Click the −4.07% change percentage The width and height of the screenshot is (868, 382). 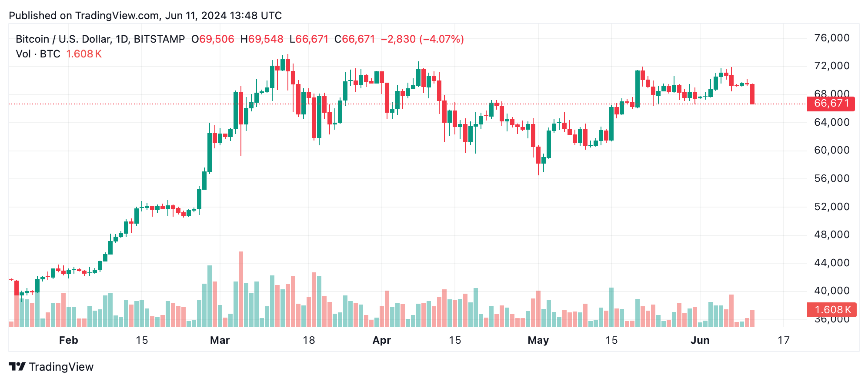coord(442,39)
